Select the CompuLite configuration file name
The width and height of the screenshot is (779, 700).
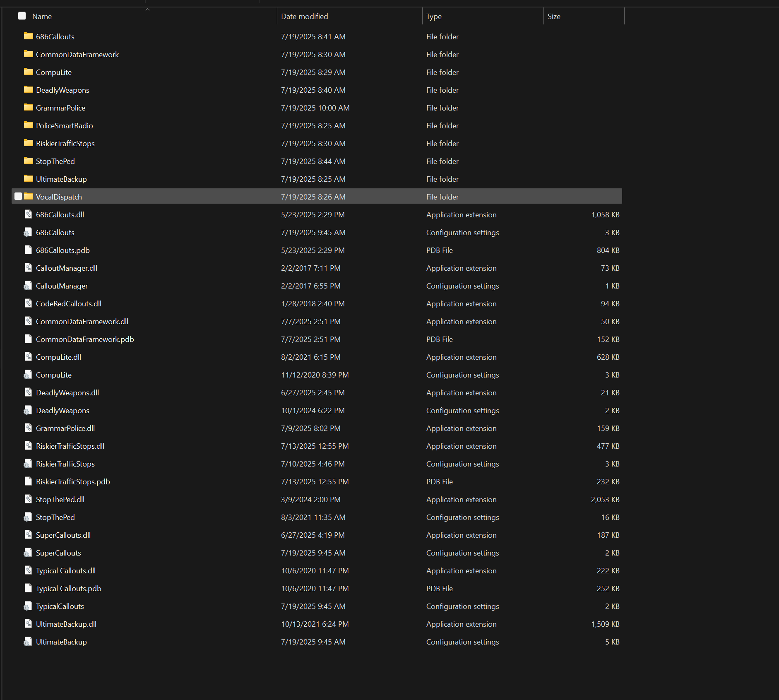[54, 375]
